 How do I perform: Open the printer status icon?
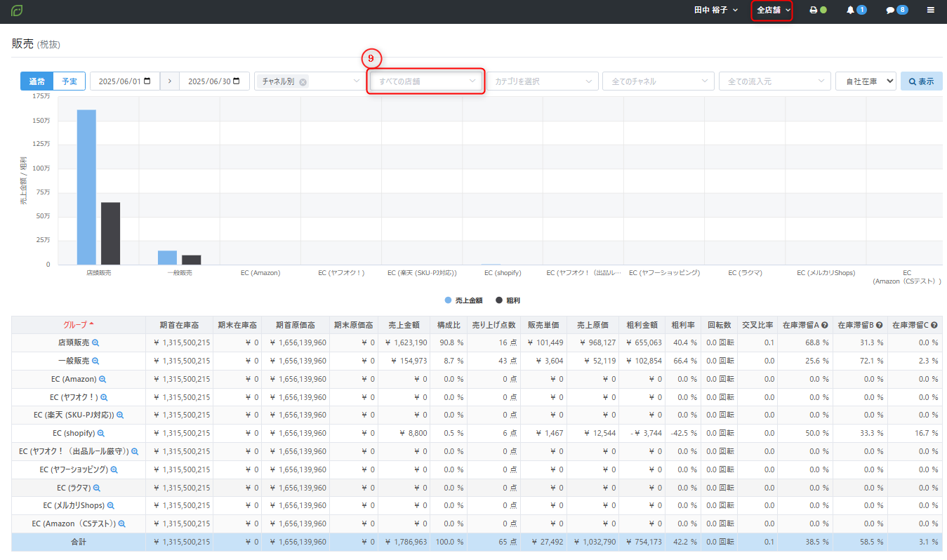pyautogui.click(x=814, y=11)
